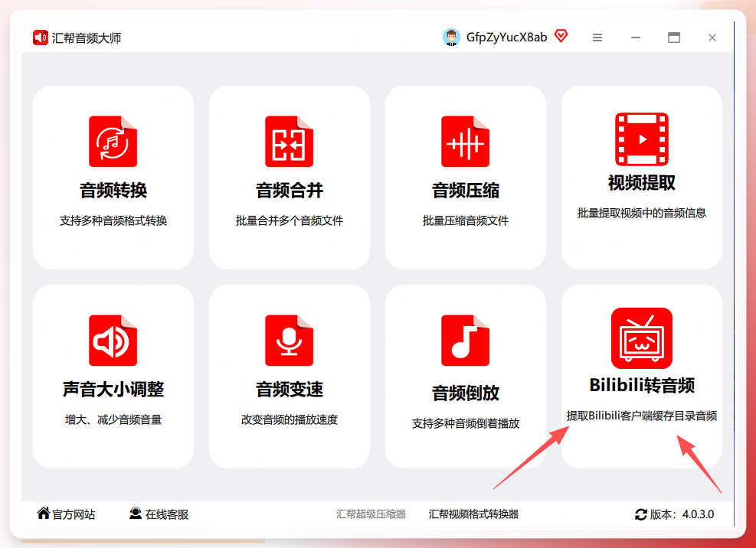This screenshot has height=548, width=756.
Task: Click the home icon beside 官方网站
Action: (44, 514)
